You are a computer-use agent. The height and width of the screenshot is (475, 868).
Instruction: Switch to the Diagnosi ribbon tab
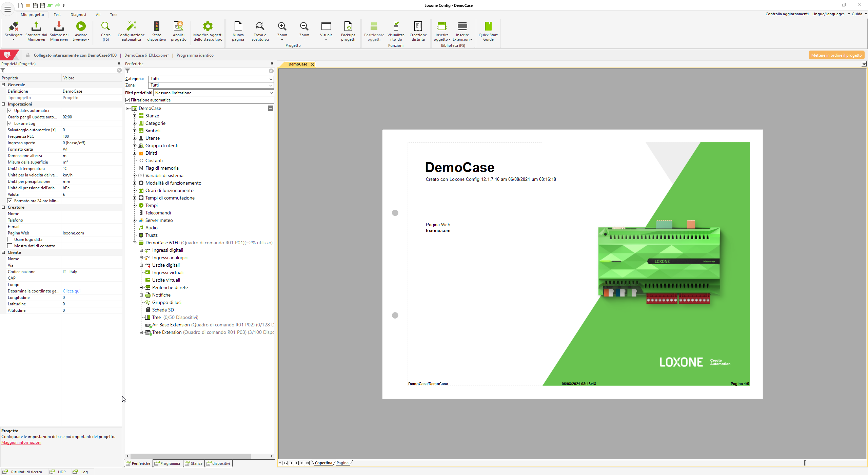[x=78, y=15]
